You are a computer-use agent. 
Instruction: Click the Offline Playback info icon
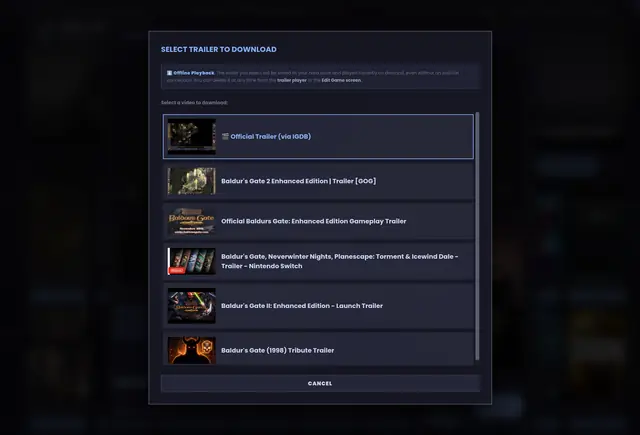(x=169, y=73)
